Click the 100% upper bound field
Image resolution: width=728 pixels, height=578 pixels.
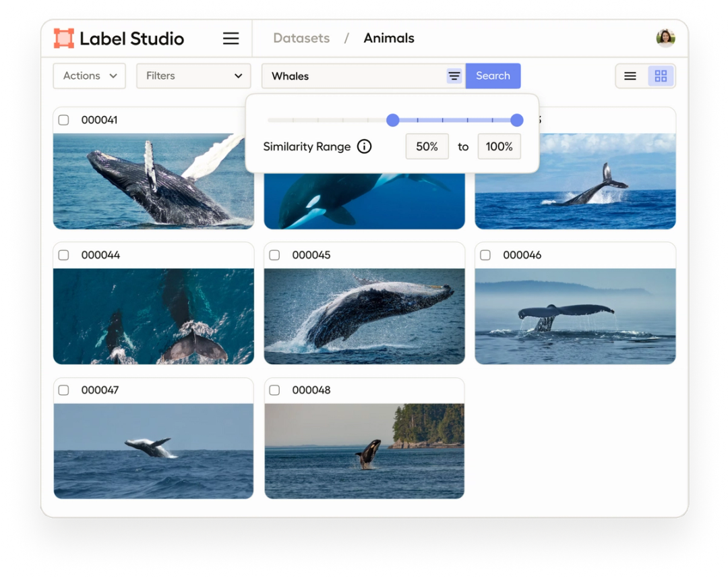(x=499, y=146)
